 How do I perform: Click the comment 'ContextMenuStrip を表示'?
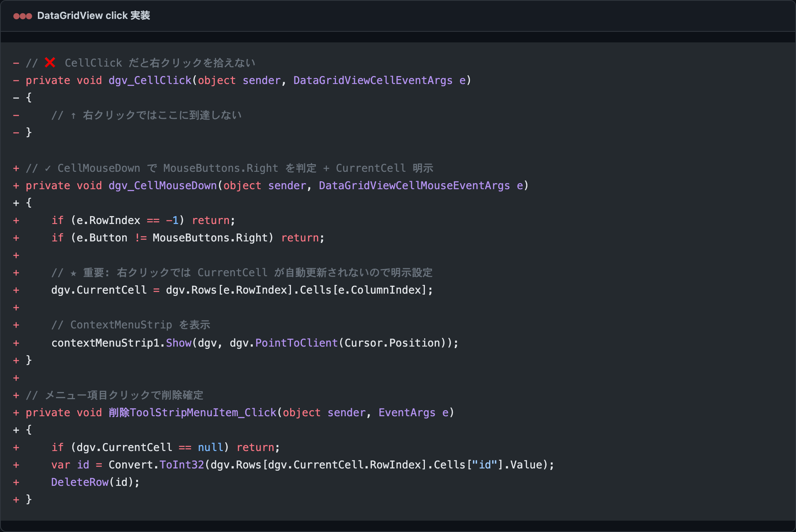pyautogui.click(x=131, y=325)
